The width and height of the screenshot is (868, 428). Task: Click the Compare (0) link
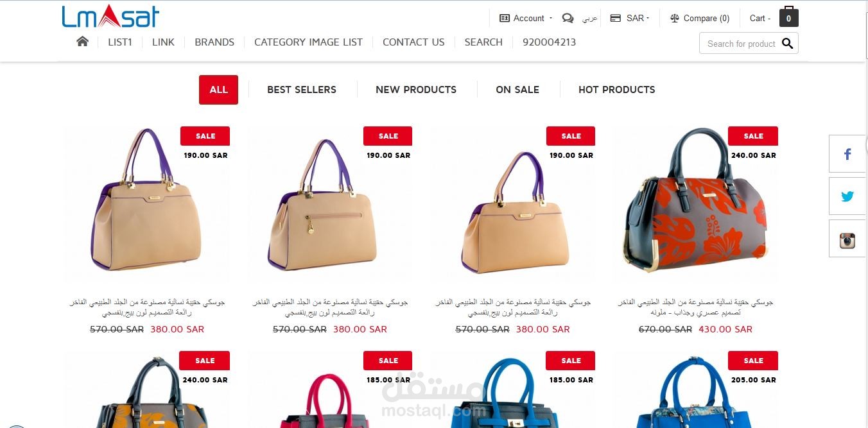point(700,18)
